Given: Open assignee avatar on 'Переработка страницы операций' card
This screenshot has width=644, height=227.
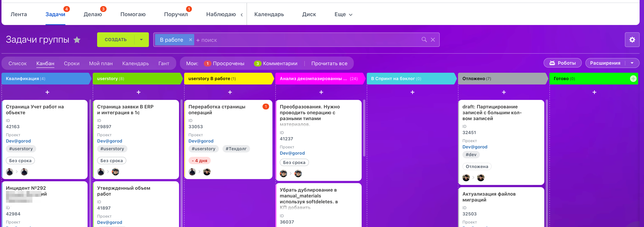Looking at the screenshot, I should coord(207,172).
